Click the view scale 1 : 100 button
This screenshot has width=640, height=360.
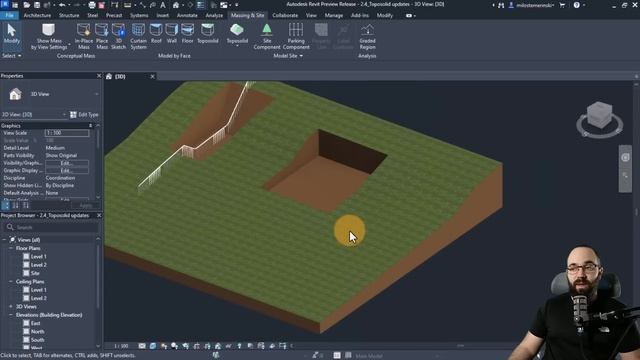coord(121,346)
